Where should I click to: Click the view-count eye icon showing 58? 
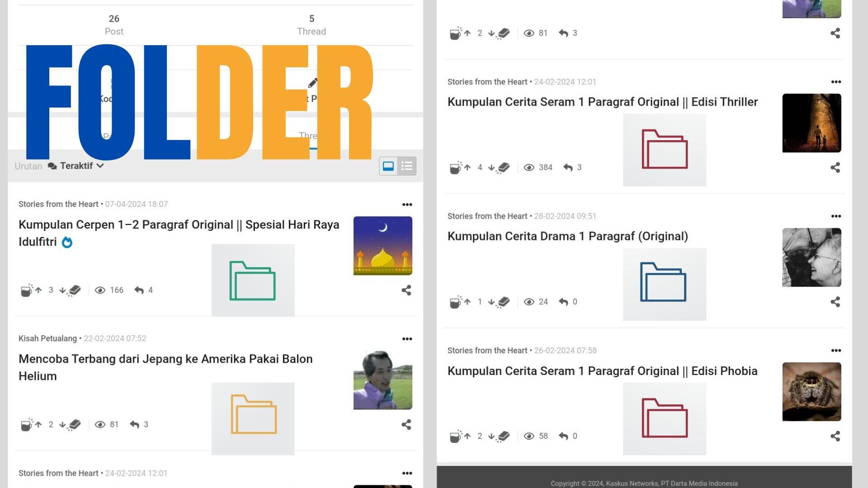529,436
